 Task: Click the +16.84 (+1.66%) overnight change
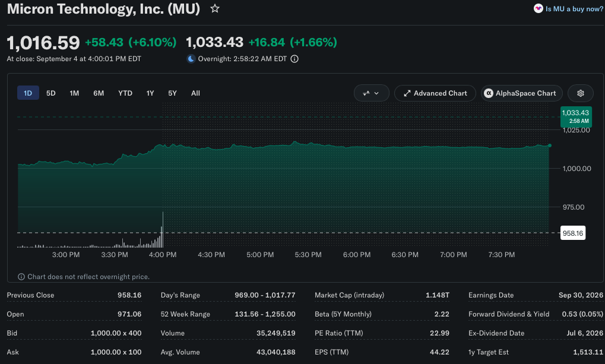[x=293, y=42]
